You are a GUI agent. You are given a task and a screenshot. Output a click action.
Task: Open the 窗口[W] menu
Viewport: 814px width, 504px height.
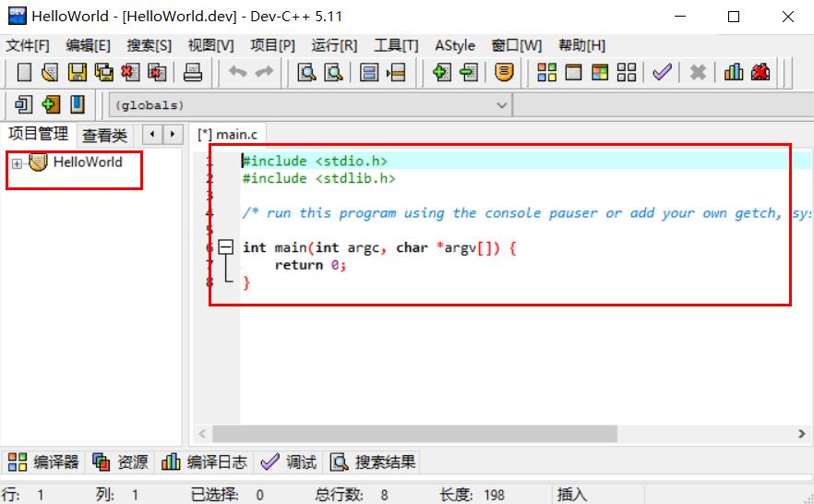tap(517, 45)
